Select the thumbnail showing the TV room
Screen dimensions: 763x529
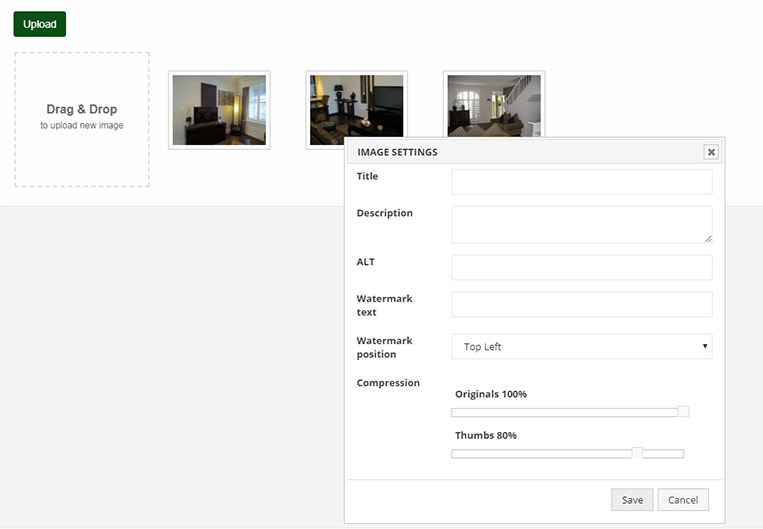[x=219, y=110]
